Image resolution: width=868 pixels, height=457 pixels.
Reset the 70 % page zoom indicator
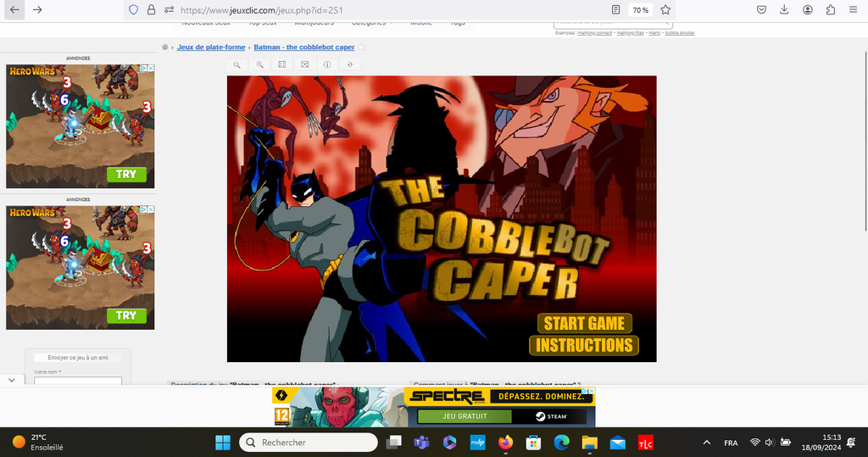coord(641,10)
